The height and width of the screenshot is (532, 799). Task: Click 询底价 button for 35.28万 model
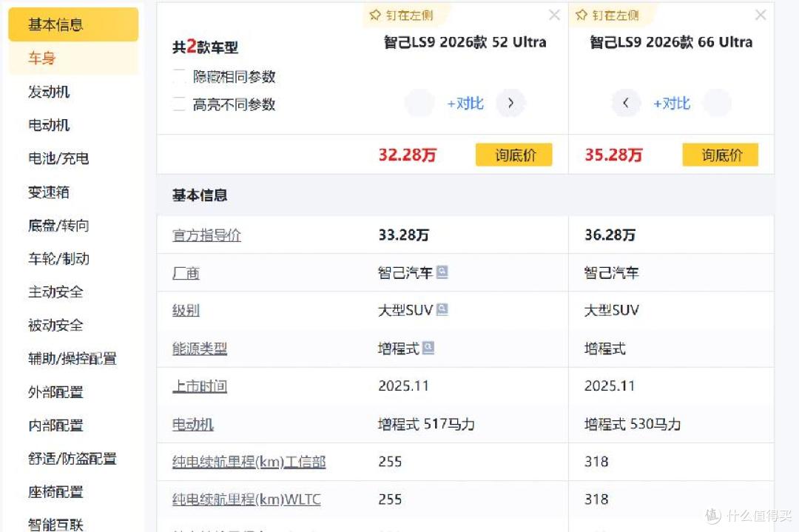pyautogui.click(x=721, y=155)
